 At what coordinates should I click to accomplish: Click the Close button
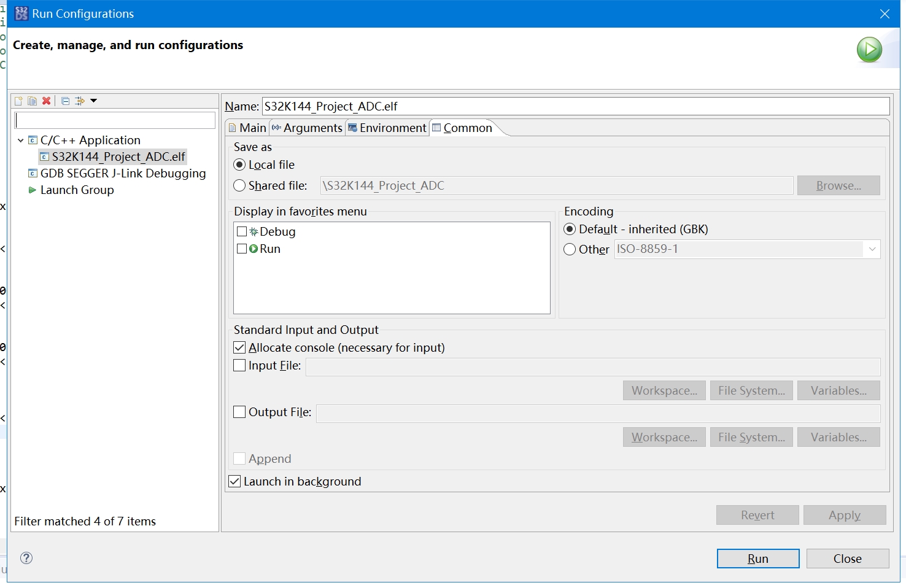point(847,559)
